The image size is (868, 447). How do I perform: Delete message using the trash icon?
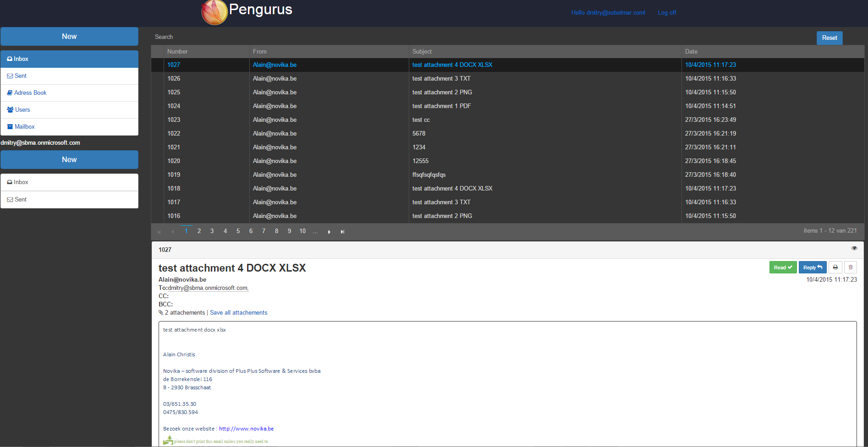point(851,267)
